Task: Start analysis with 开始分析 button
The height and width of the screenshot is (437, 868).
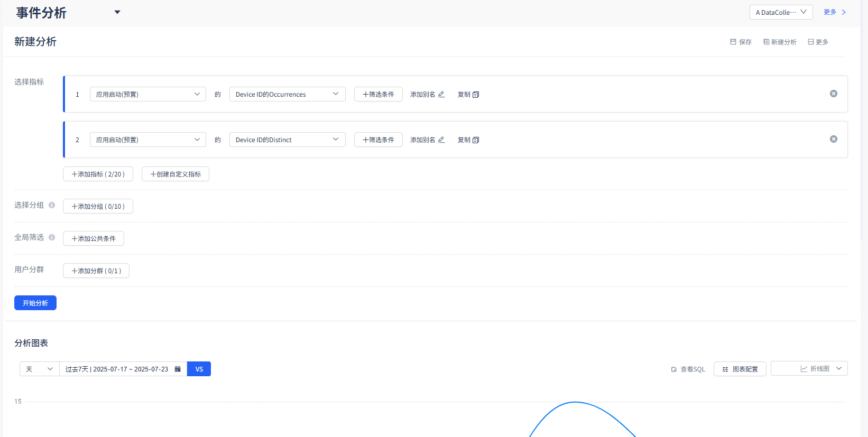Action: [x=35, y=303]
